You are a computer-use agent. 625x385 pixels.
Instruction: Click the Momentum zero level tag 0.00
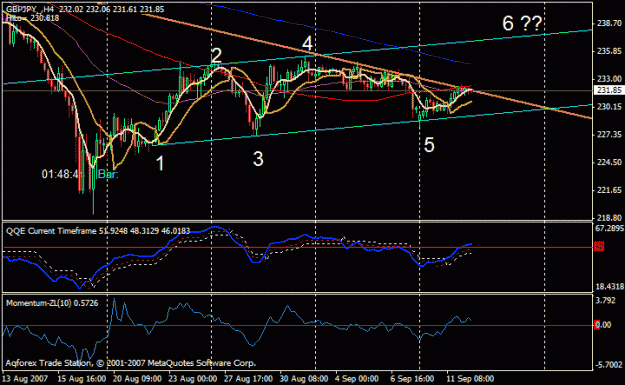tap(603, 325)
